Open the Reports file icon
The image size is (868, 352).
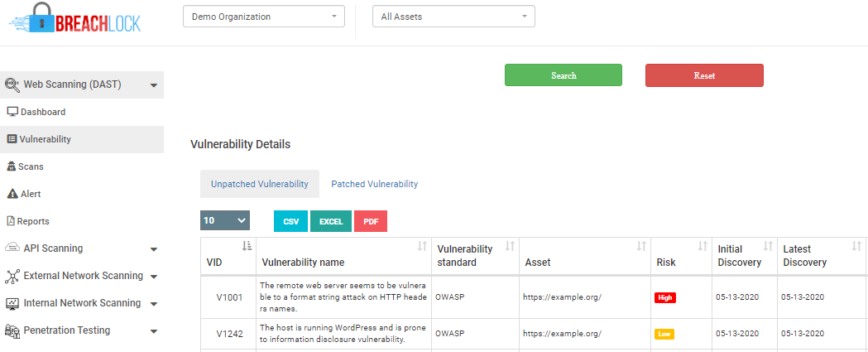(11, 221)
